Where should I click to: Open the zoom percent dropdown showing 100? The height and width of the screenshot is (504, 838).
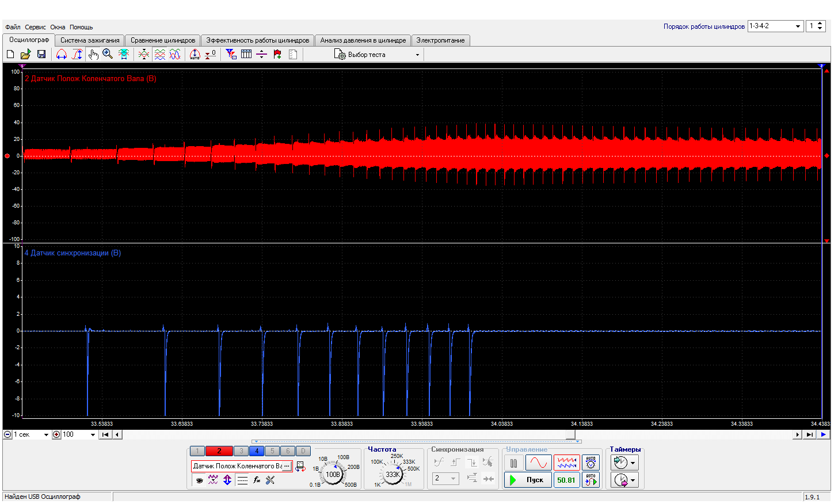pyautogui.click(x=79, y=434)
